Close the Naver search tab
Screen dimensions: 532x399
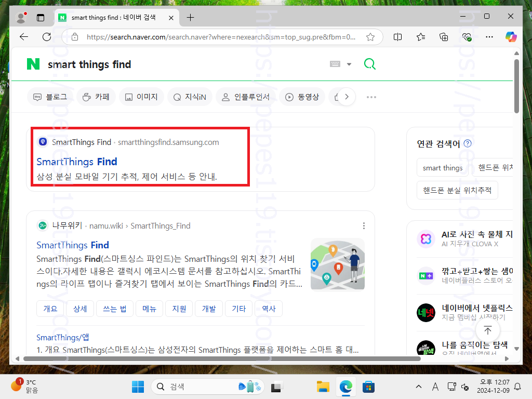tap(171, 18)
